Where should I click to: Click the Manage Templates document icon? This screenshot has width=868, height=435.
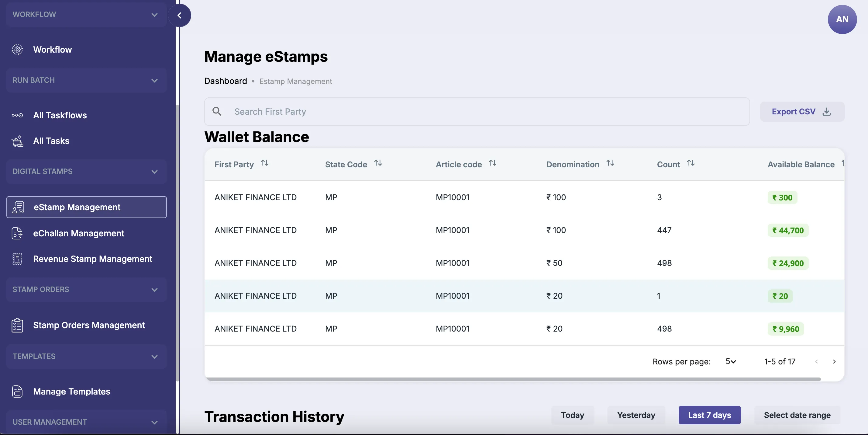tap(17, 392)
